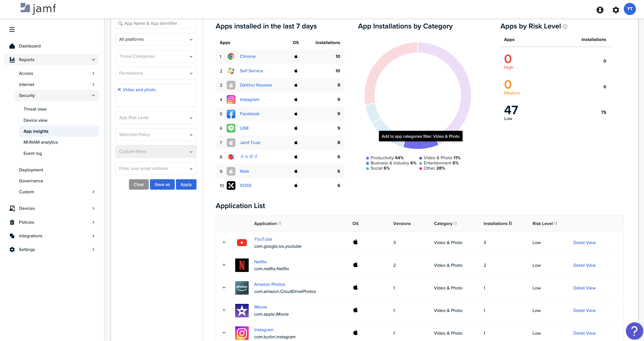Open Event log in the sidebar
Image resolution: width=644 pixels, height=341 pixels.
pyautogui.click(x=33, y=153)
